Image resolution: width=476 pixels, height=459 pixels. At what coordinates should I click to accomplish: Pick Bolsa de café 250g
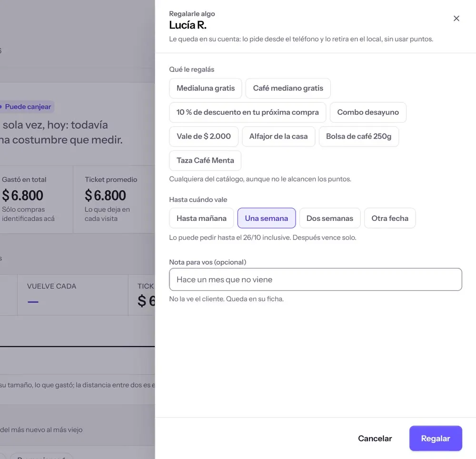tap(359, 137)
